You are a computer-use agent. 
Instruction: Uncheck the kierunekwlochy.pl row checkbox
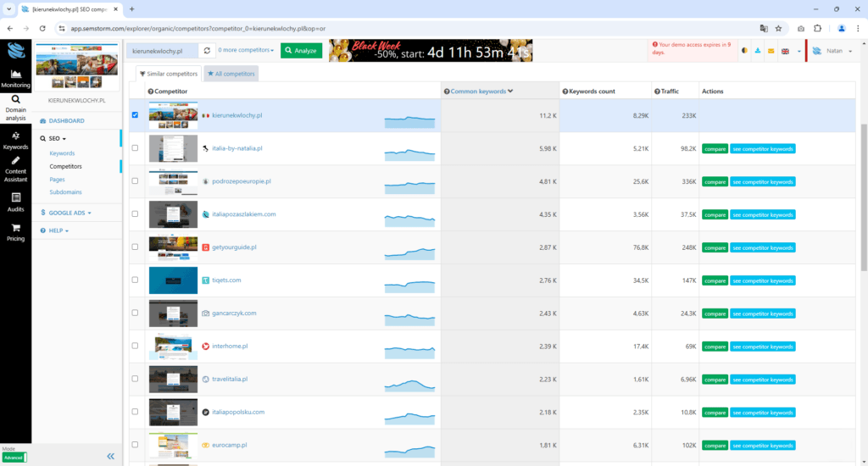tap(135, 115)
